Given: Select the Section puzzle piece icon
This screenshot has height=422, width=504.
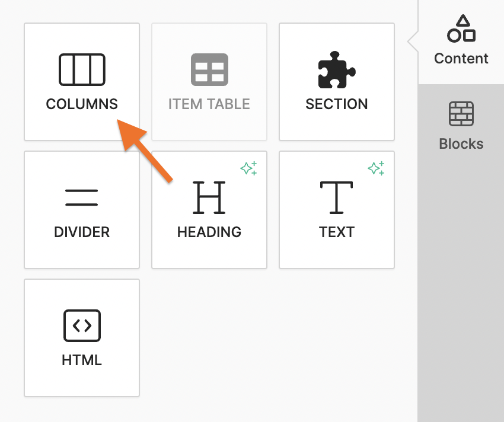Looking at the screenshot, I should [337, 69].
